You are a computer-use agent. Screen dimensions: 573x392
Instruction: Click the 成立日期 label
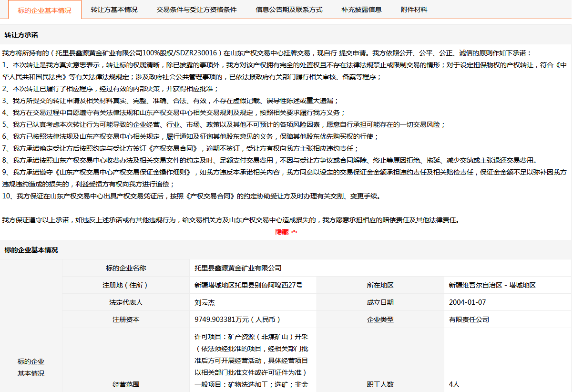[x=380, y=302]
